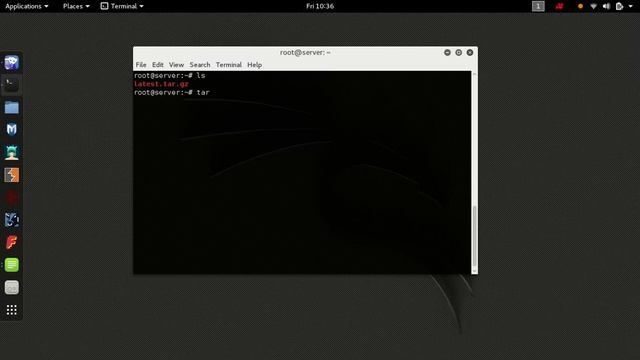This screenshot has width=640, height=360.
Task: Click the workspace indicator showing 1
Action: 538,6
